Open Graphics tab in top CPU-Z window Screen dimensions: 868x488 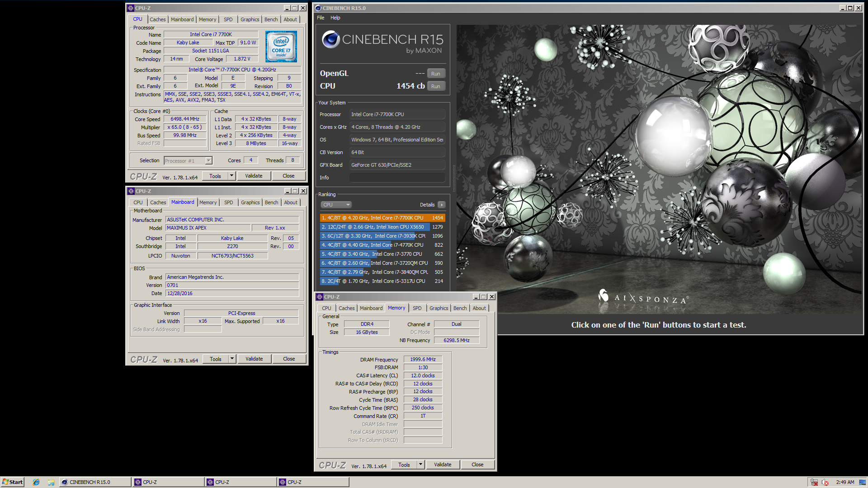click(x=250, y=19)
